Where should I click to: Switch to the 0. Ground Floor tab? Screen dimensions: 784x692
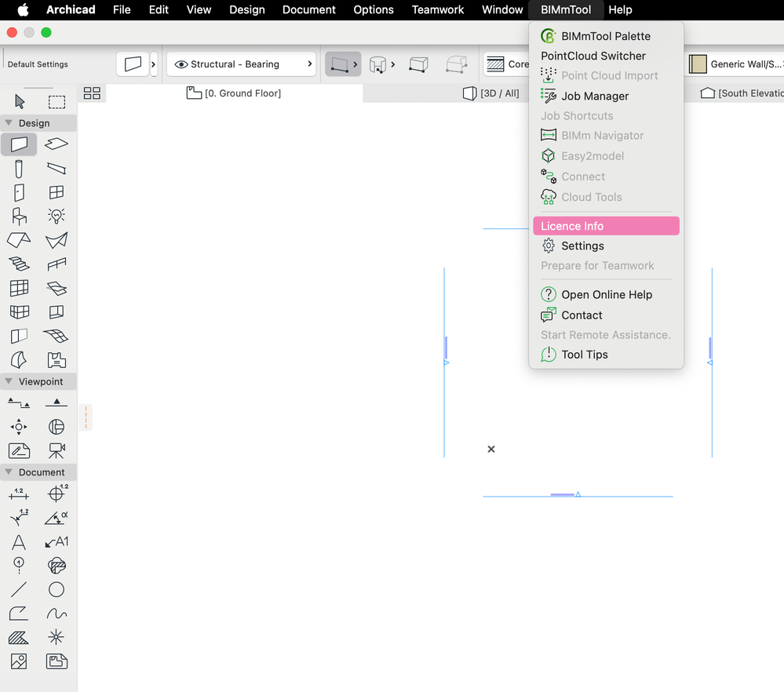pos(234,93)
